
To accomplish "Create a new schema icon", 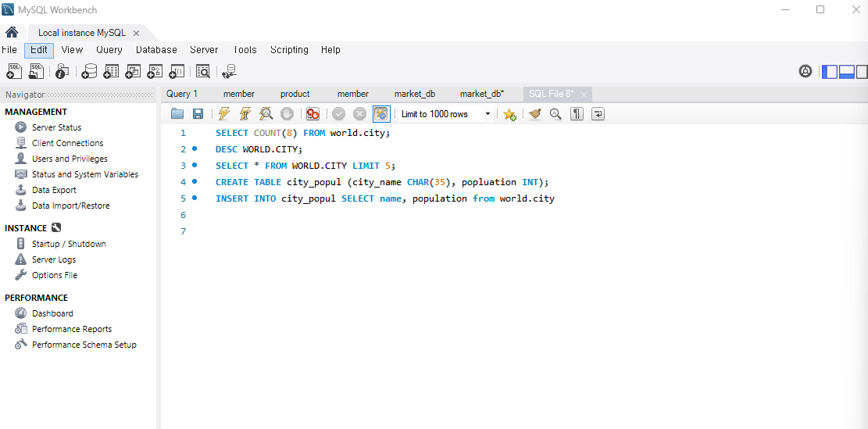I will (88, 71).
